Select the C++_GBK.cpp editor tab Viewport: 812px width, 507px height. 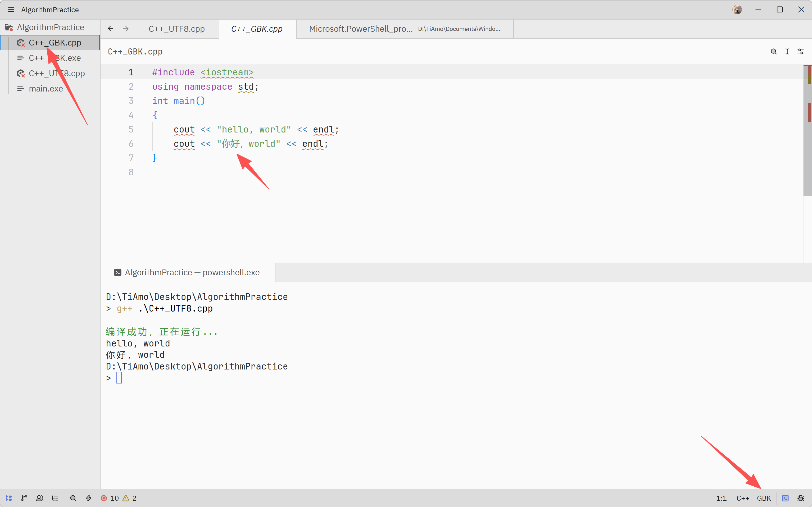coord(257,29)
